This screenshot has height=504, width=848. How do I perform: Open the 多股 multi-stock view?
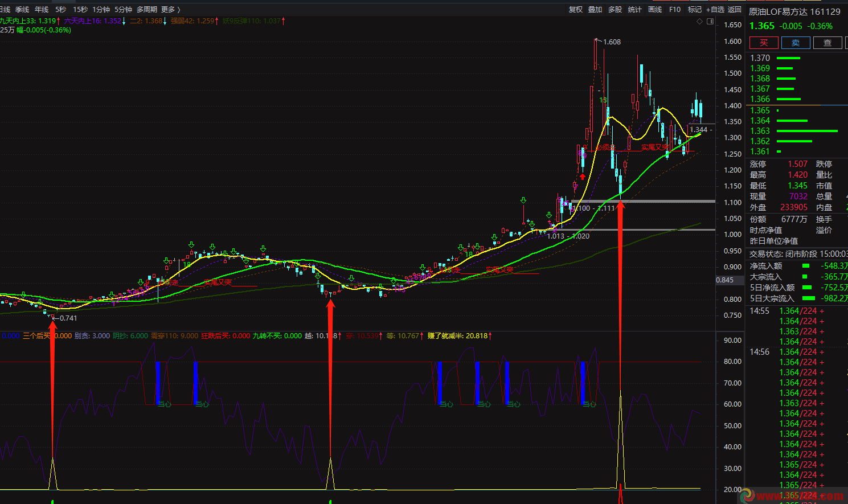click(615, 9)
